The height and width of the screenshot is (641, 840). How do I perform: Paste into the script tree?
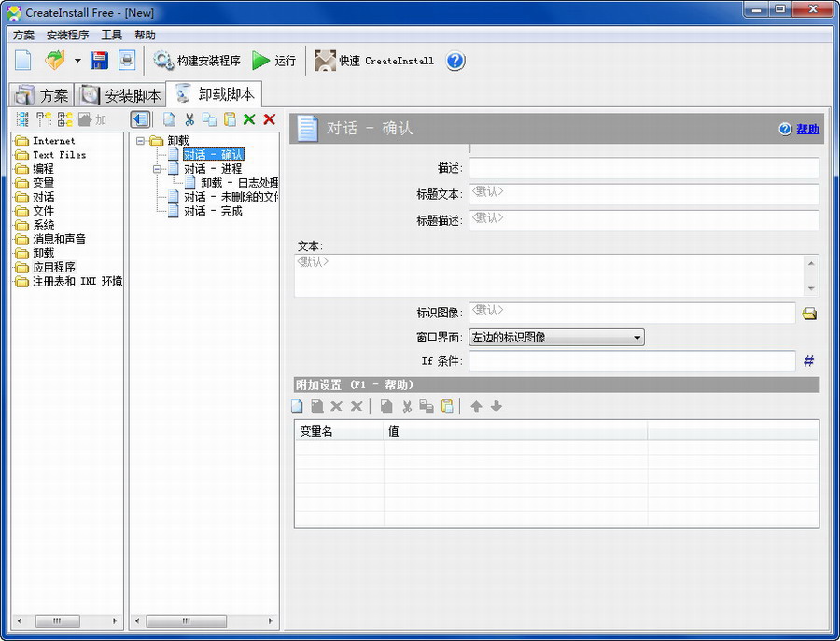[x=230, y=119]
